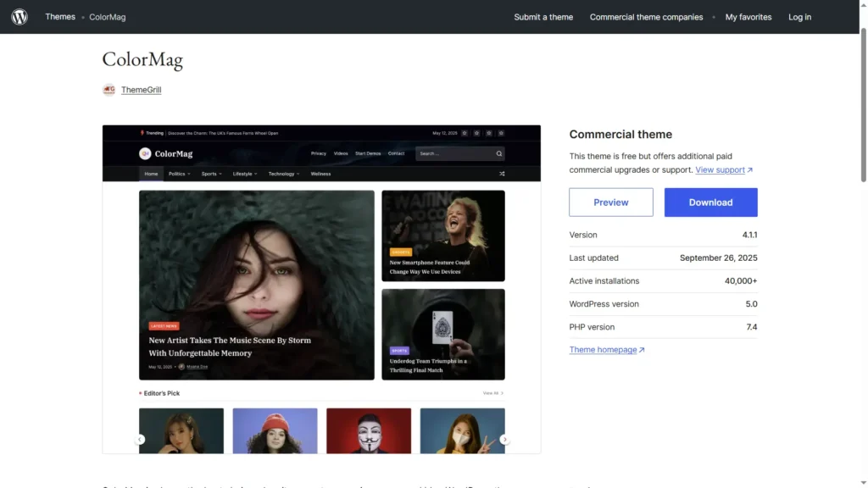The image size is (868, 488).
Task: Click the external arrow icon beside Theme homepage
Action: click(x=642, y=350)
